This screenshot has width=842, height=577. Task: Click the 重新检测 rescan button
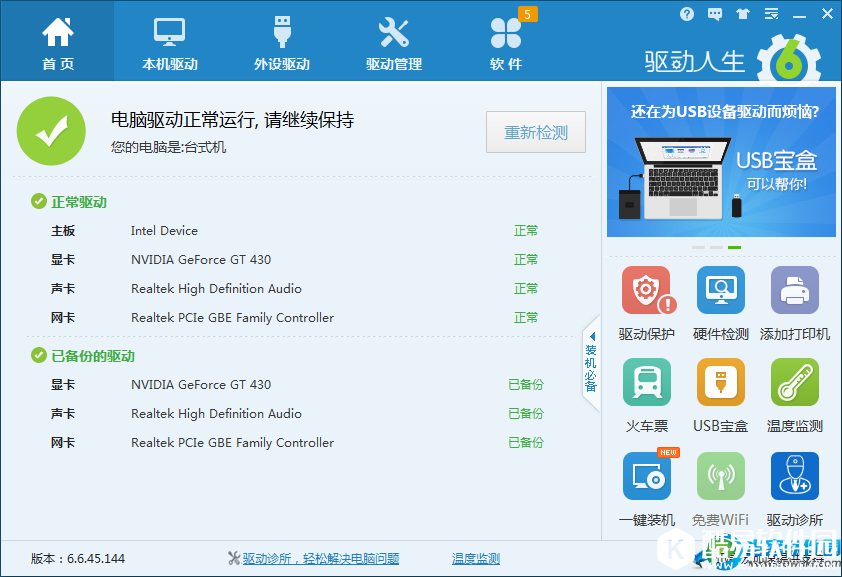pyautogui.click(x=536, y=132)
